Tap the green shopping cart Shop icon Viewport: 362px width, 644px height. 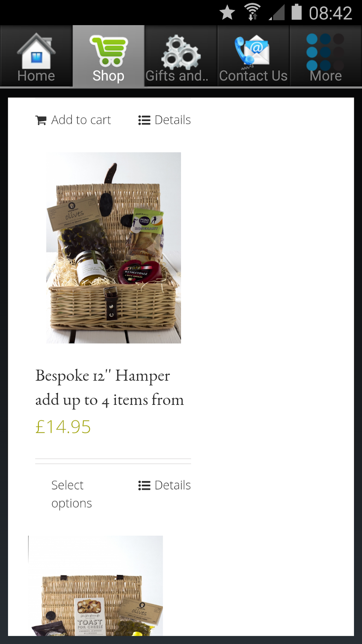click(109, 51)
